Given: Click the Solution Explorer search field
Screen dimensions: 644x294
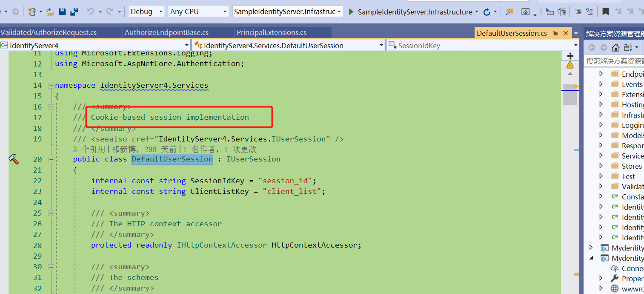Looking at the screenshot, I should coord(614,61).
